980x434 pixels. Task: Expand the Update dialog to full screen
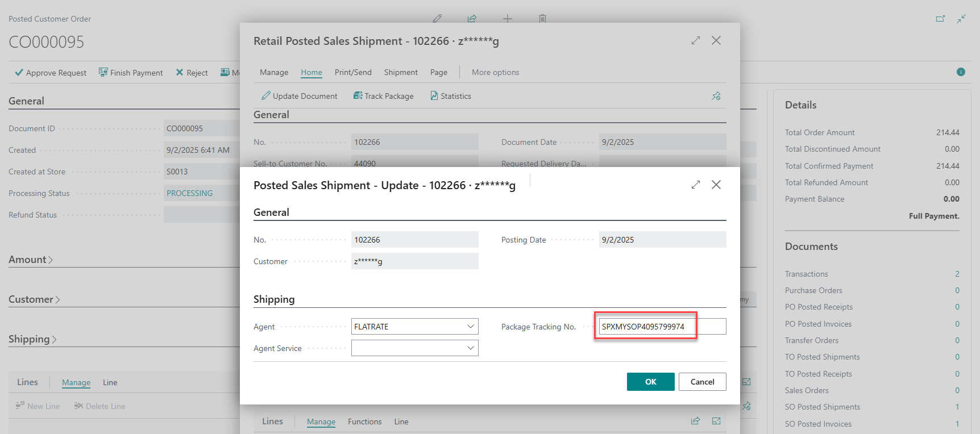click(695, 185)
